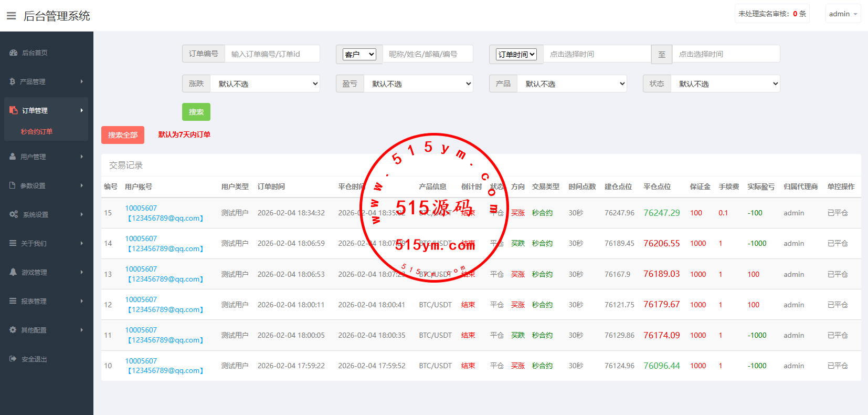Select the 秒合约订单 submenu item
Viewport: 868px width, 415px height.
click(x=37, y=131)
